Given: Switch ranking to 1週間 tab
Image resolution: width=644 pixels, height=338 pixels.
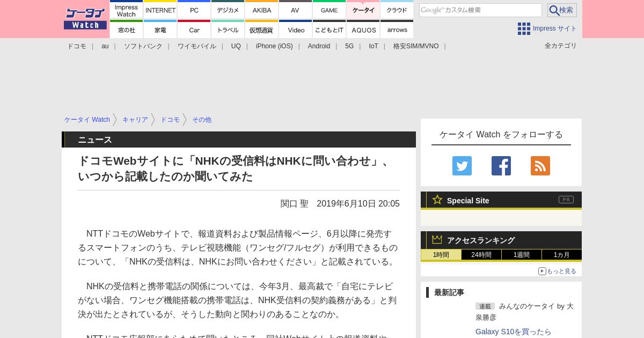Looking at the screenshot, I should pos(522,255).
